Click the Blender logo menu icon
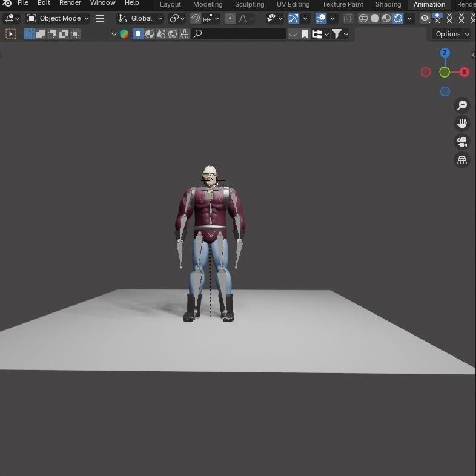The image size is (476, 476). [7, 4]
